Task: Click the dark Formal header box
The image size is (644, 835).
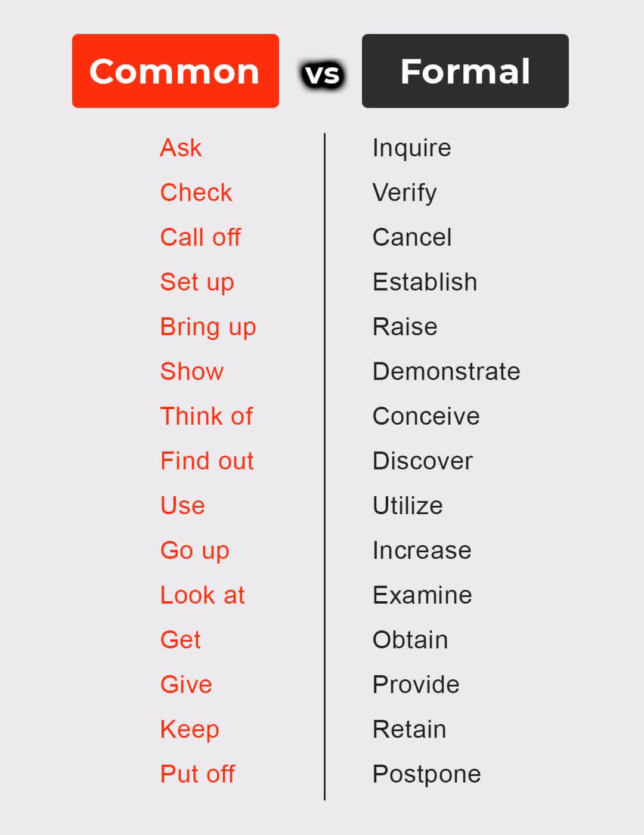Action: click(x=465, y=71)
